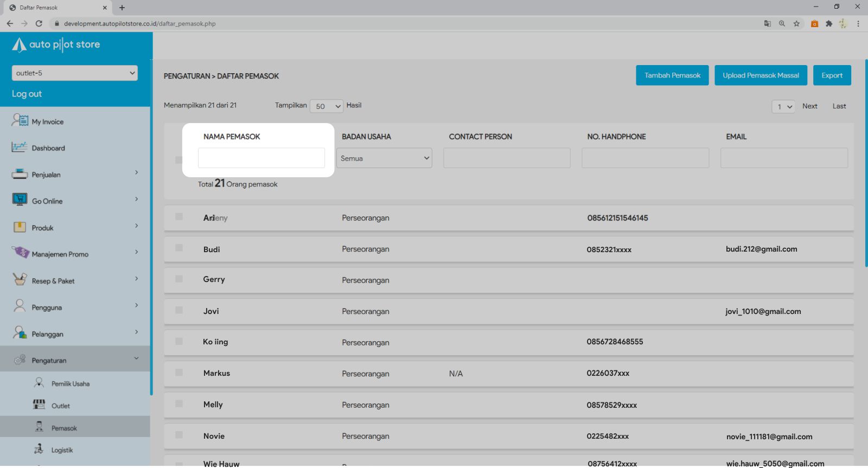Bookmark this page with star icon
This screenshot has width=868, height=468.
coord(796,23)
